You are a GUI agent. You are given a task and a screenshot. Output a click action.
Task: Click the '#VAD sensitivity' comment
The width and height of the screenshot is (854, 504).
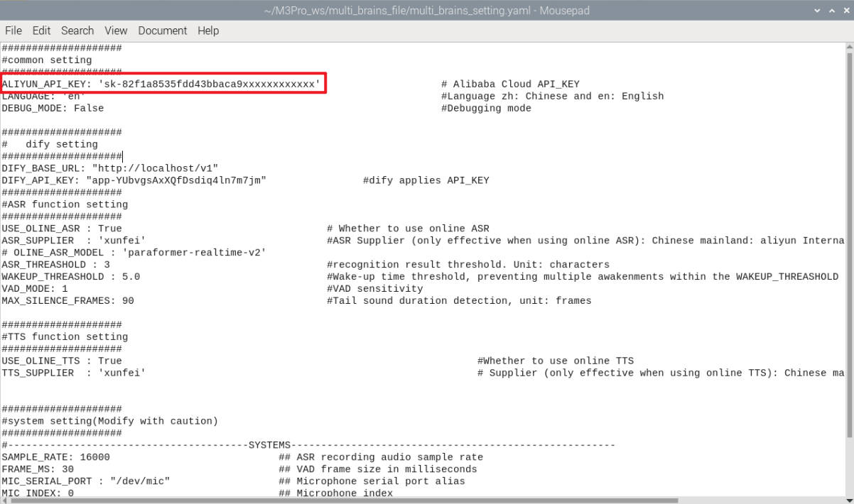click(x=374, y=289)
